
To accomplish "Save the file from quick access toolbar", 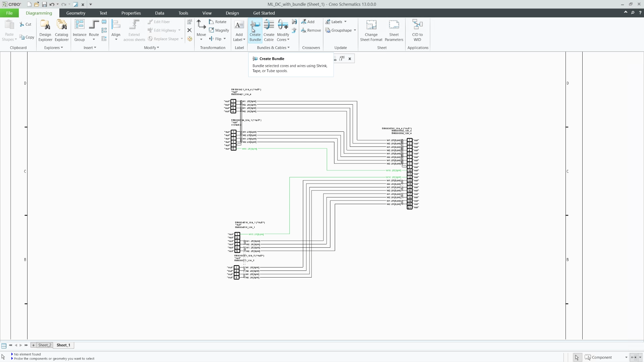I will click(x=44, y=4).
